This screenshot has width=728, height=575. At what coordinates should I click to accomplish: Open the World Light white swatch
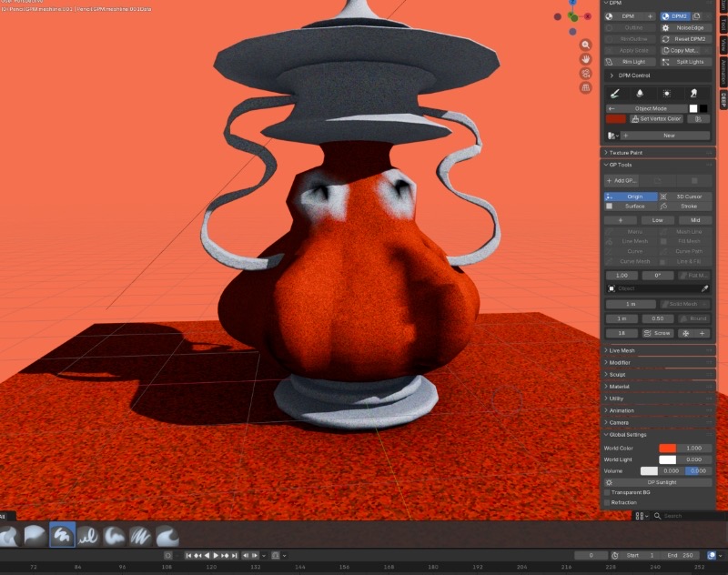point(668,459)
